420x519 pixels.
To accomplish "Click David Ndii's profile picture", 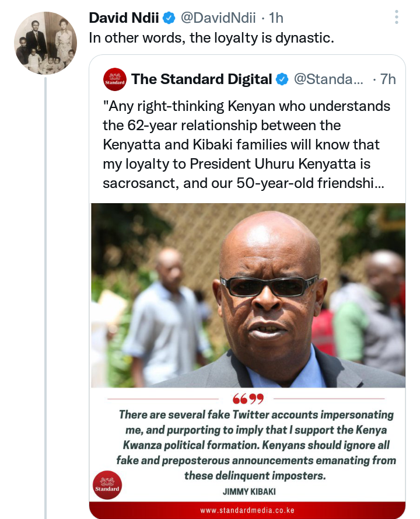I will pyautogui.click(x=45, y=43).
